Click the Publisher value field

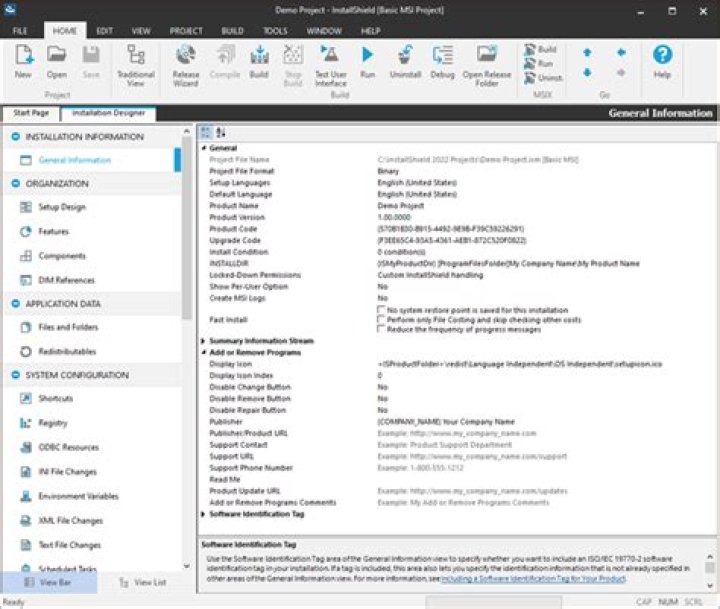coord(545,422)
